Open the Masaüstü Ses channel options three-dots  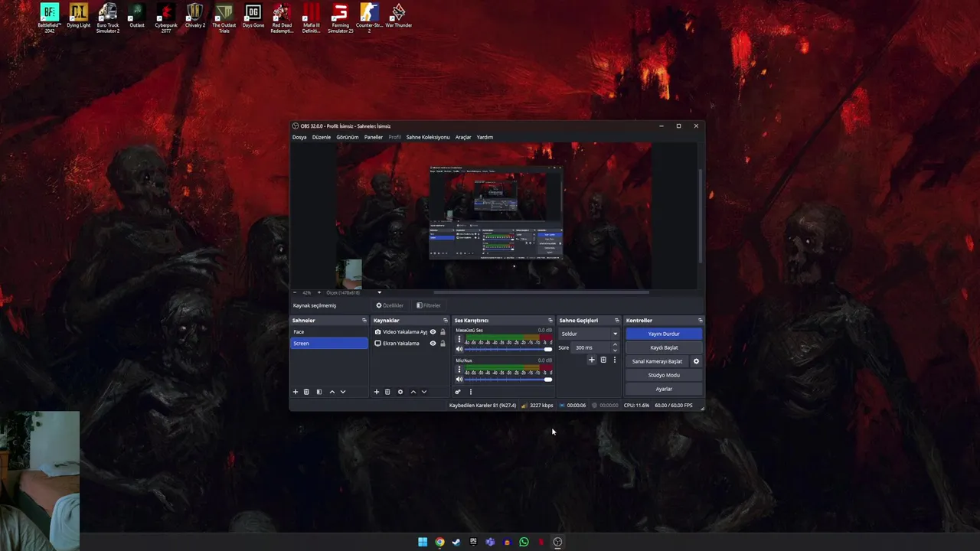coord(459,339)
